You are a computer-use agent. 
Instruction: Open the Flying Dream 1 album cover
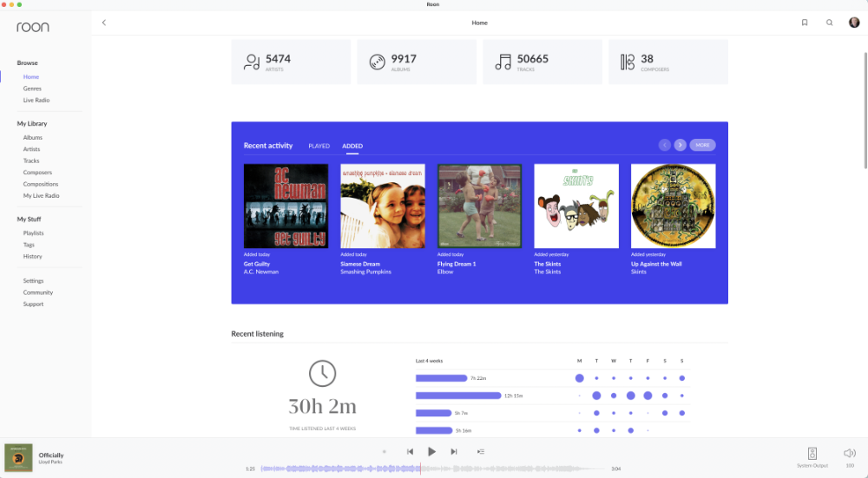click(x=479, y=206)
